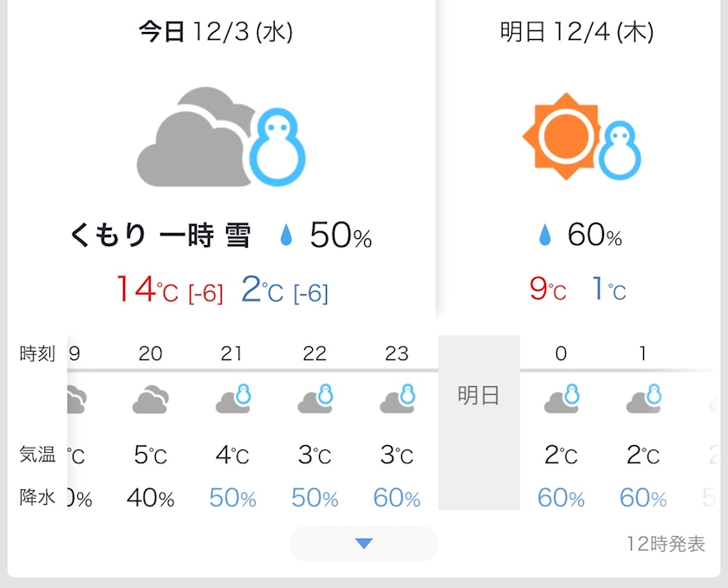Image resolution: width=728 pixels, height=588 pixels.
Task: Click the くもり 一時 雪 forecast text
Action: (x=160, y=236)
